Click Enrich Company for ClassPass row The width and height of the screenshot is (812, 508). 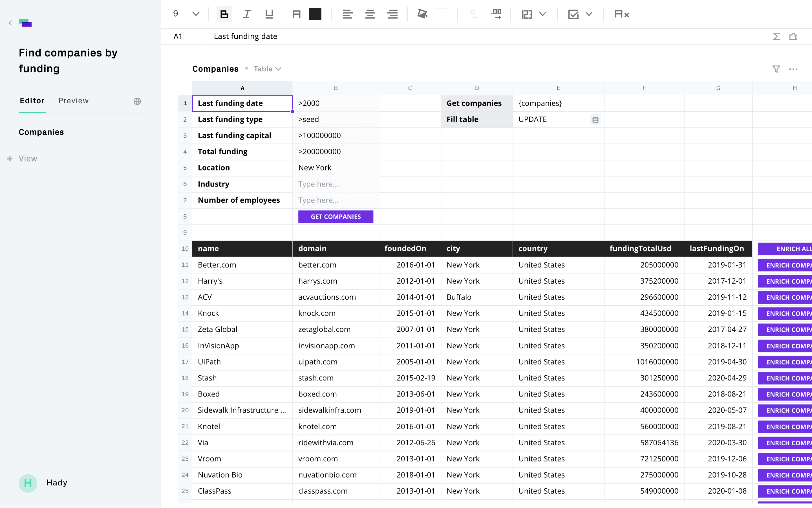pos(785,491)
